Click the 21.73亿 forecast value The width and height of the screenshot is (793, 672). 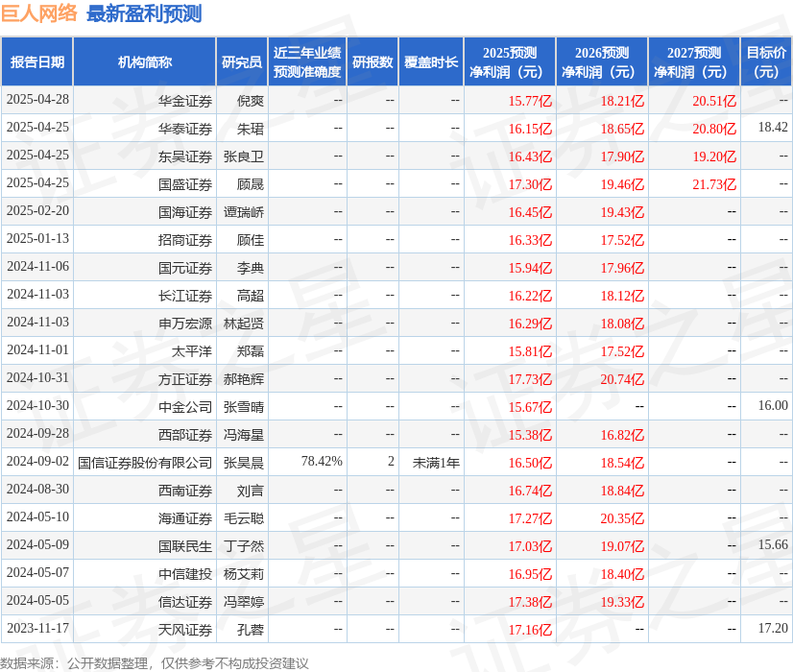pyautogui.click(x=714, y=184)
